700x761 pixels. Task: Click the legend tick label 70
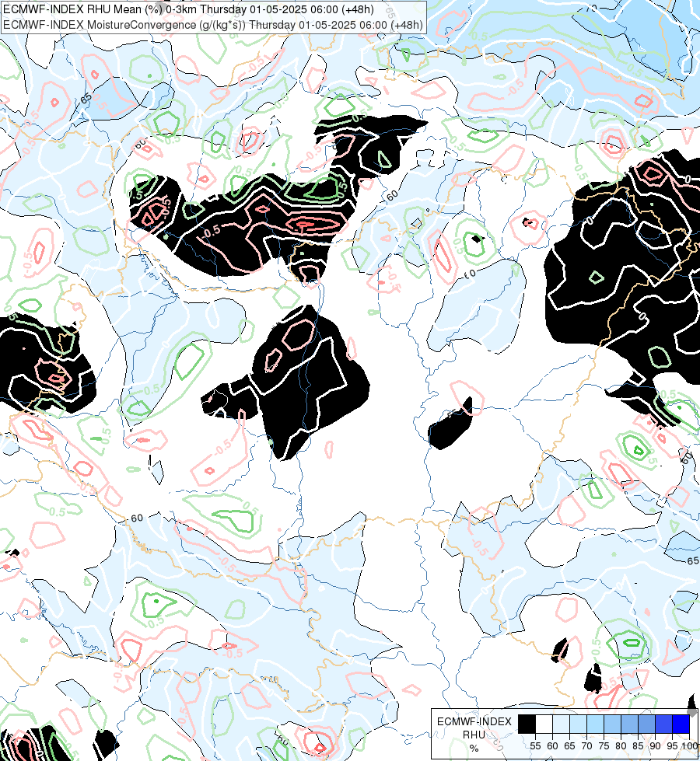(586, 746)
